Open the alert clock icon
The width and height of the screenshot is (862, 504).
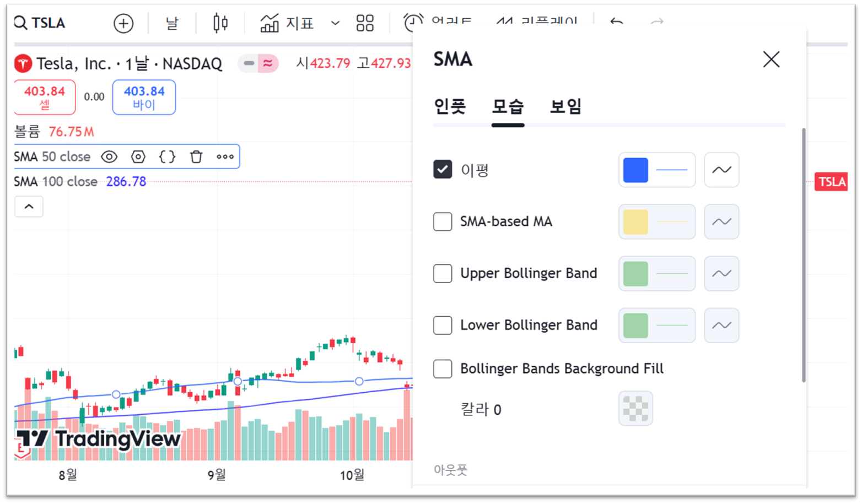click(413, 23)
